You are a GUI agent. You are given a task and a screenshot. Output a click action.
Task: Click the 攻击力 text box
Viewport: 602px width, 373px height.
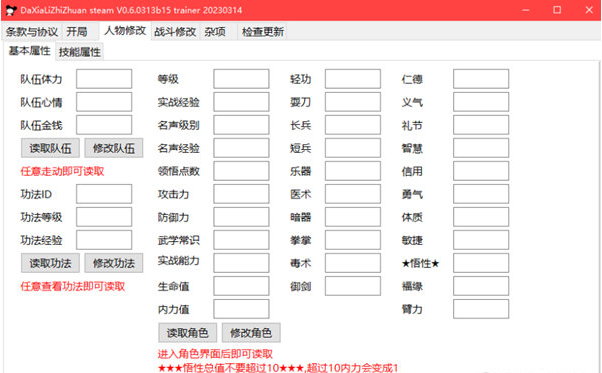(x=241, y=194)
